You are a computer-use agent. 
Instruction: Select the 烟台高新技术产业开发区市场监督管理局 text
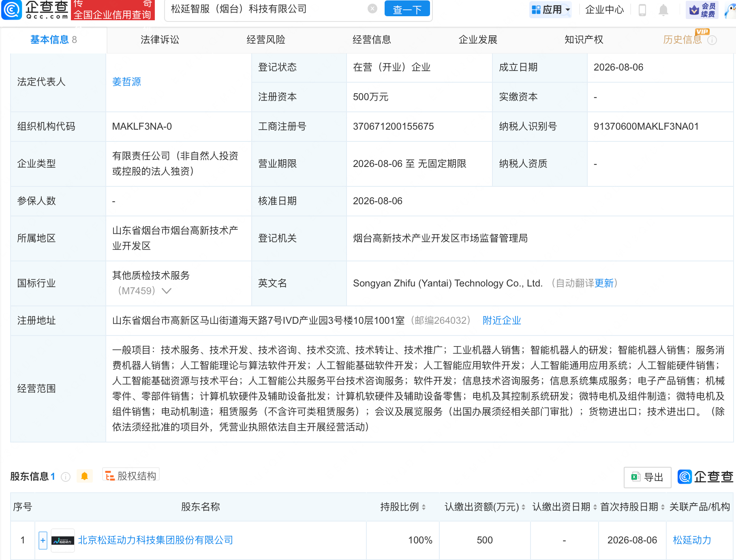click(440, 238)
